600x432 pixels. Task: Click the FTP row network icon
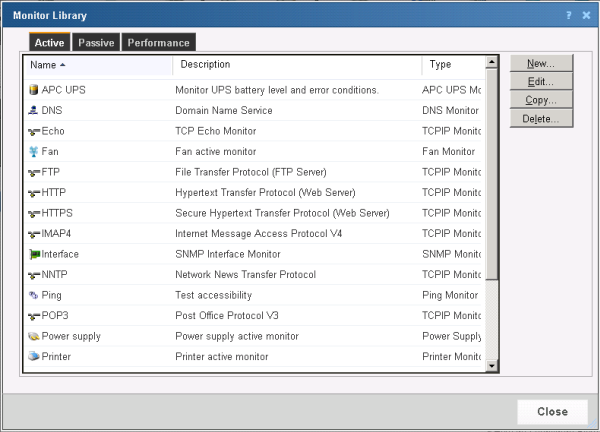[34, 173]
